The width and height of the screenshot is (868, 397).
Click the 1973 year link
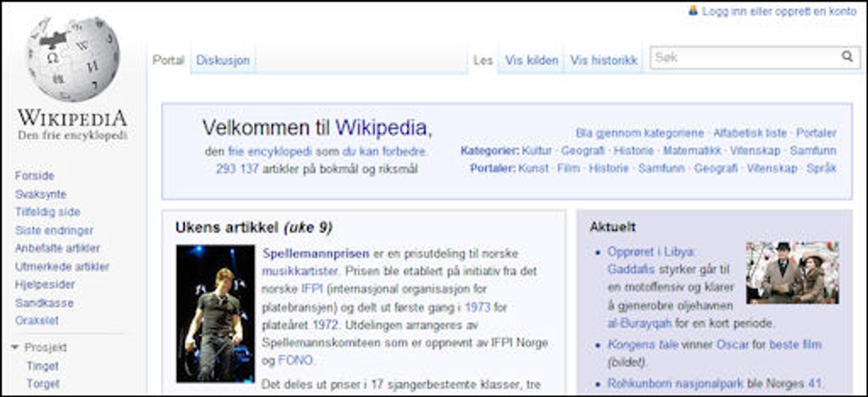pos(477,308)
